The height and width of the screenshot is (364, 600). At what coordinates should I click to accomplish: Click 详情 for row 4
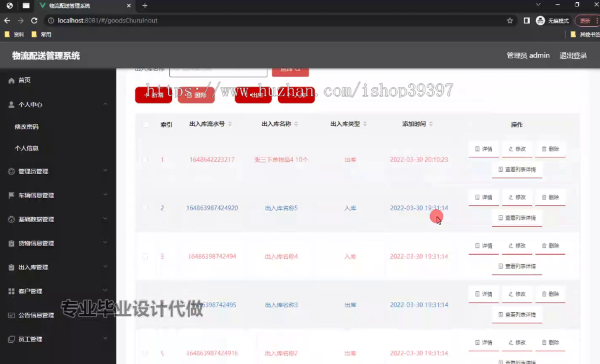click(x=484, y=295)
